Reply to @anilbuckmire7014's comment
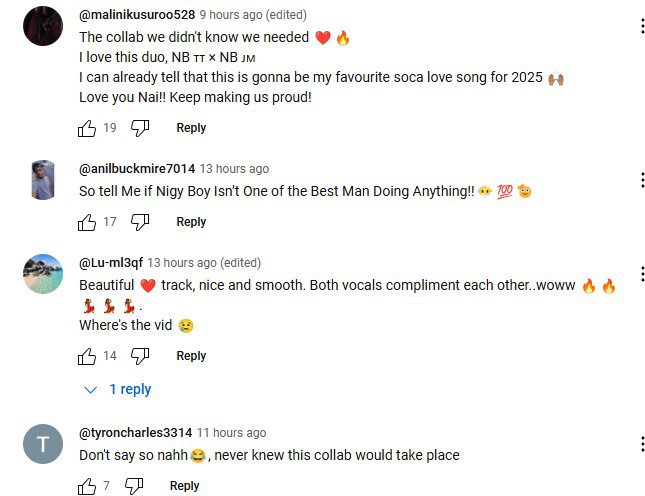Viewport: 645px width, 496px height. [x=191, y=222]
